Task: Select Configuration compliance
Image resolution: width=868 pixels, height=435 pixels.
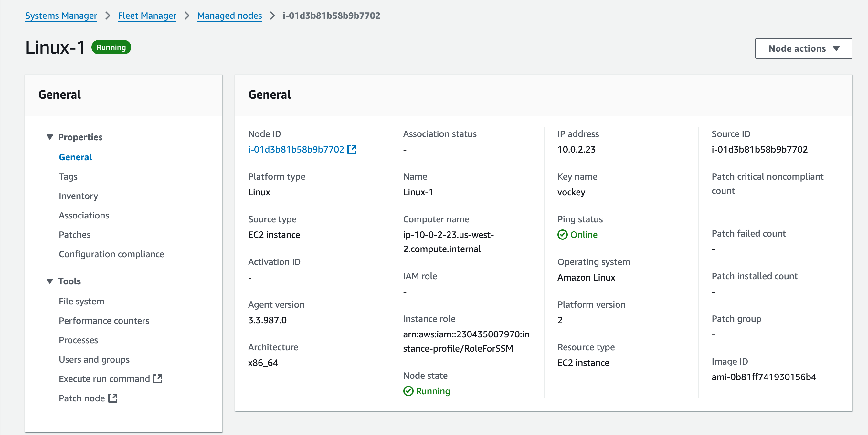Action: (x=111, y=254)
